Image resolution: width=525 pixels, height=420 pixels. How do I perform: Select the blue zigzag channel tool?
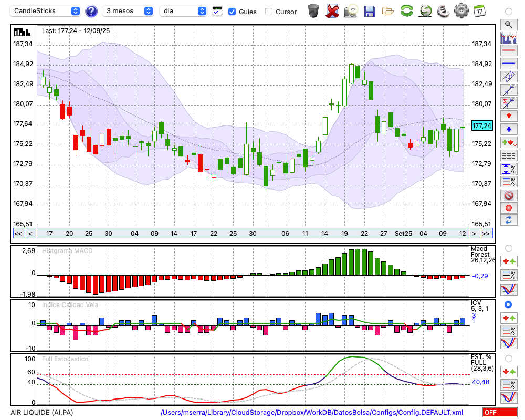(509, 76)
